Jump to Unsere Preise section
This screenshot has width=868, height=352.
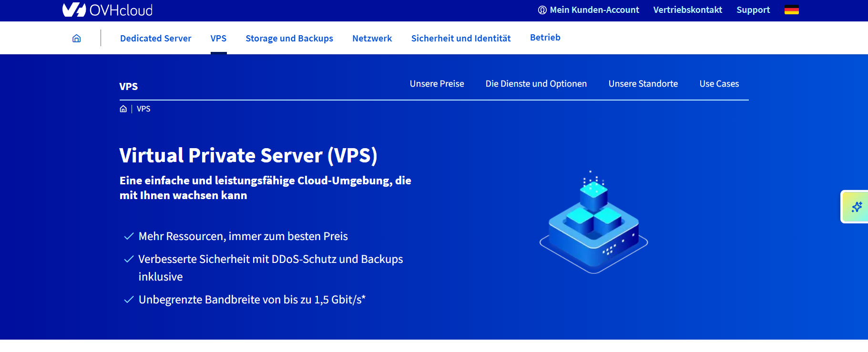coord(437,84)
